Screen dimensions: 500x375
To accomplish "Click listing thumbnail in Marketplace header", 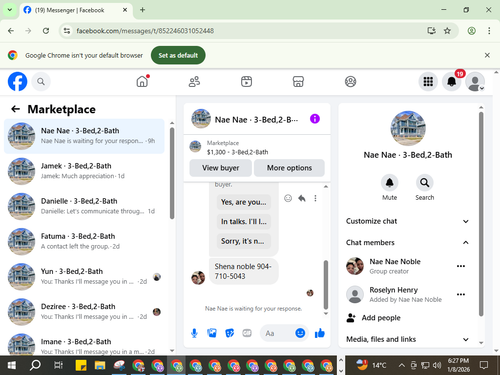I will 195,146.
